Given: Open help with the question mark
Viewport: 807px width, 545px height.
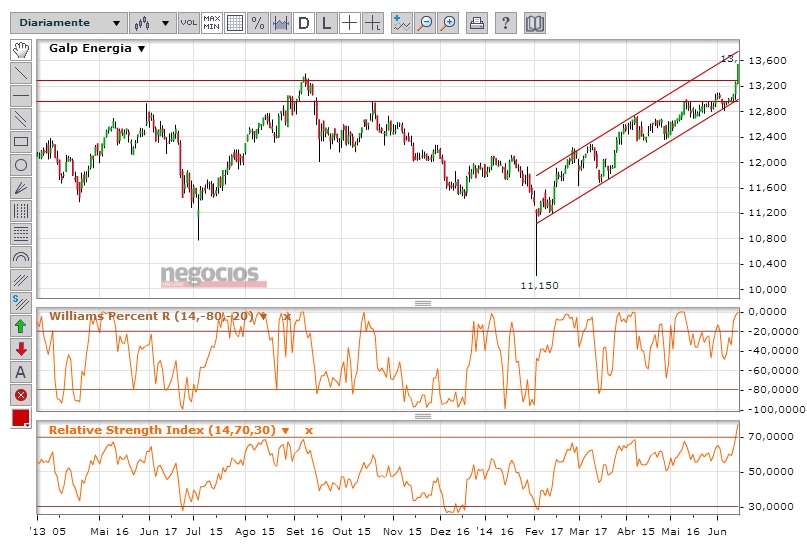Looking at the screenshot, I should [505, 23].
